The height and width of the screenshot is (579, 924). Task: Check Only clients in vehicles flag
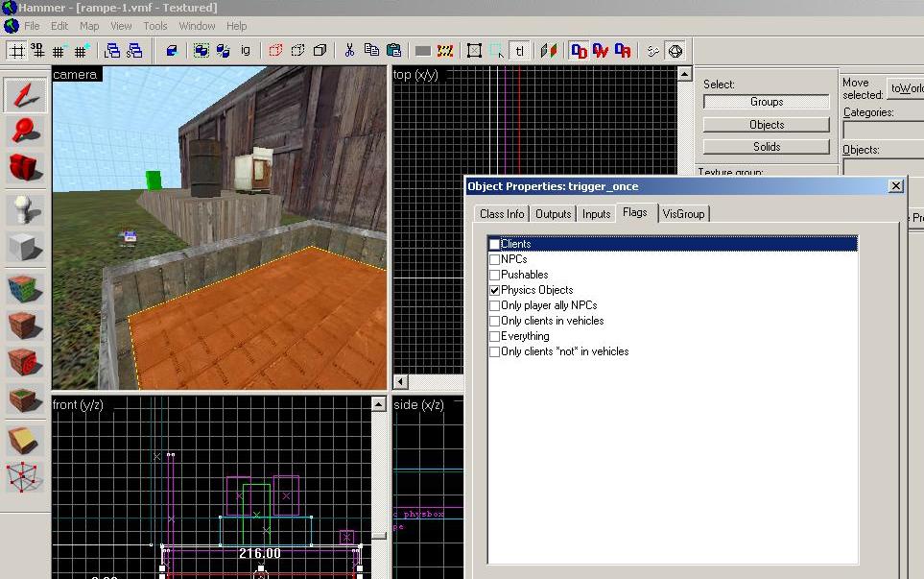coord(494,321)
